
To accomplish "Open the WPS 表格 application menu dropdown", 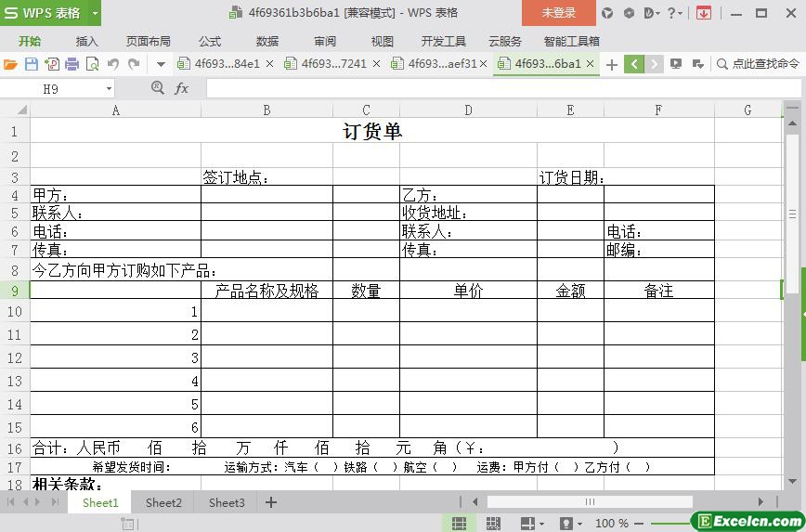I will click(x=95, y=13).
